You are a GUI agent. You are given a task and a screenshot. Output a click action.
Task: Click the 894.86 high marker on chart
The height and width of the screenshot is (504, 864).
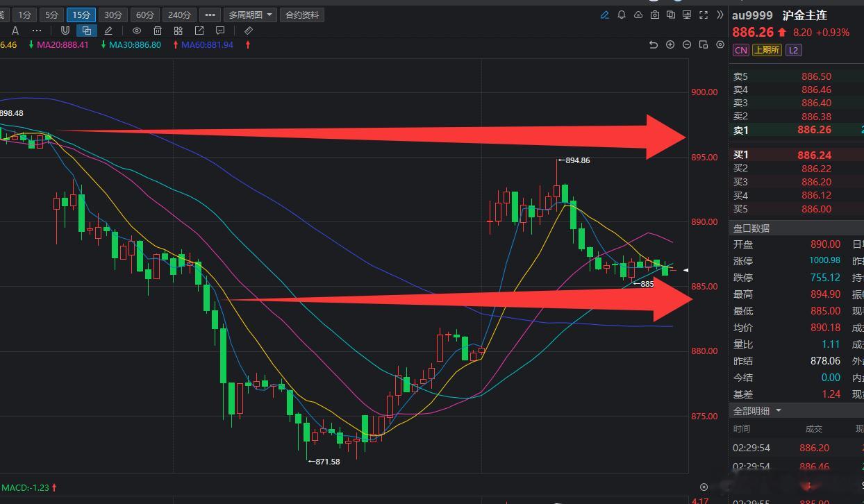click(574, 160)
